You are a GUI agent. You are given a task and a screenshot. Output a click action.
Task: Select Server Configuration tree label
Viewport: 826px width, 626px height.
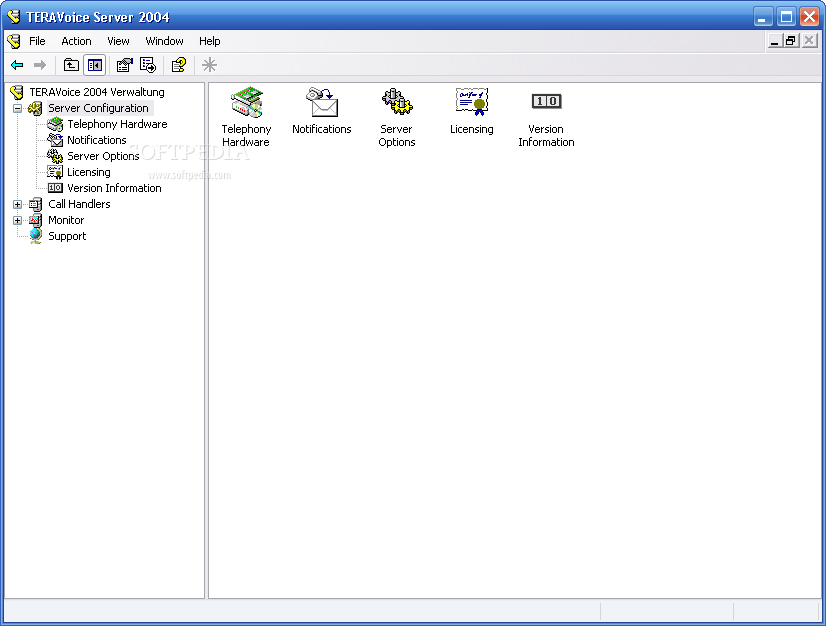pos(99,108)
